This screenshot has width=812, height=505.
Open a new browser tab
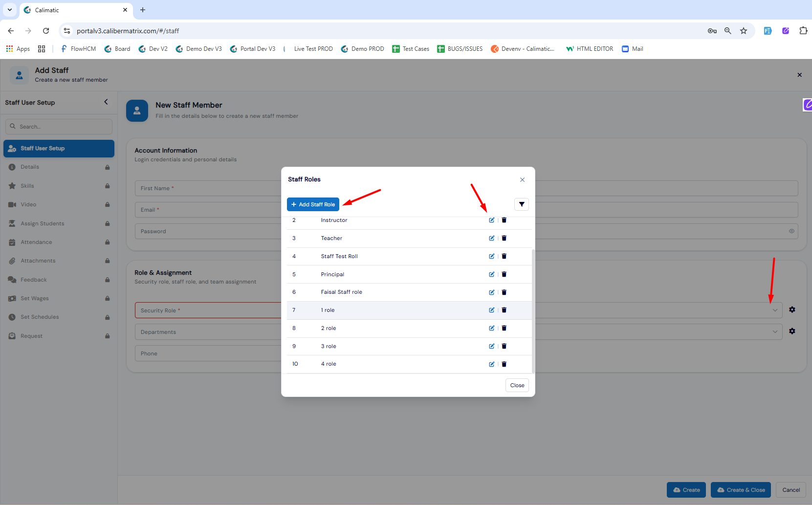click(x=143, y=10)
